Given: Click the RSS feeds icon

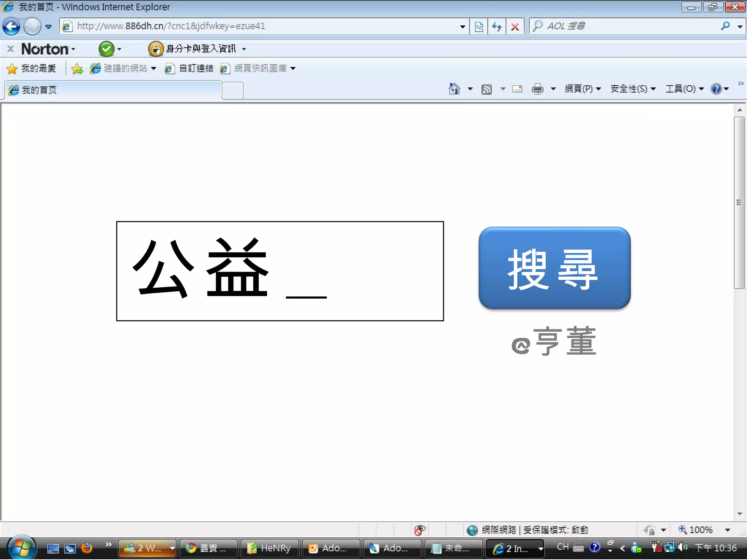Looking at the screenshot, I should 487,89.
